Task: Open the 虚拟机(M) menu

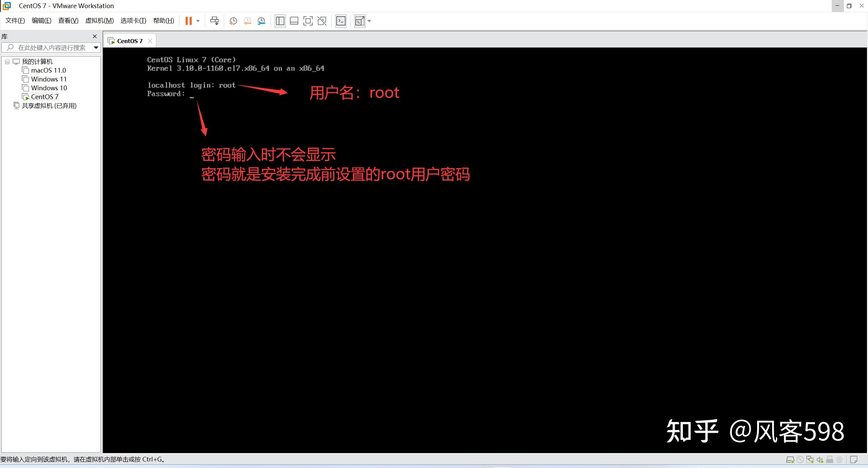Action: [99, 21]
